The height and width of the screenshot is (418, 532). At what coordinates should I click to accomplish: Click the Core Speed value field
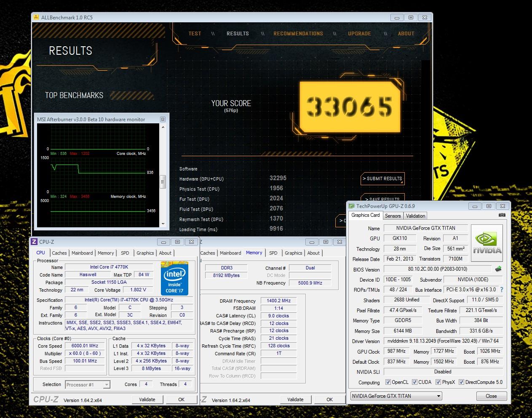pyautogui.click(x=85, y=346)
